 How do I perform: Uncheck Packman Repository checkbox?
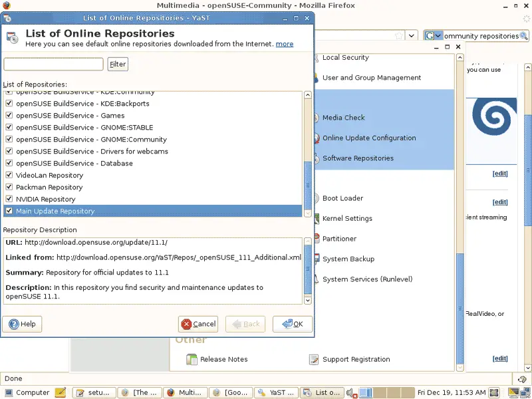(9, 187)
